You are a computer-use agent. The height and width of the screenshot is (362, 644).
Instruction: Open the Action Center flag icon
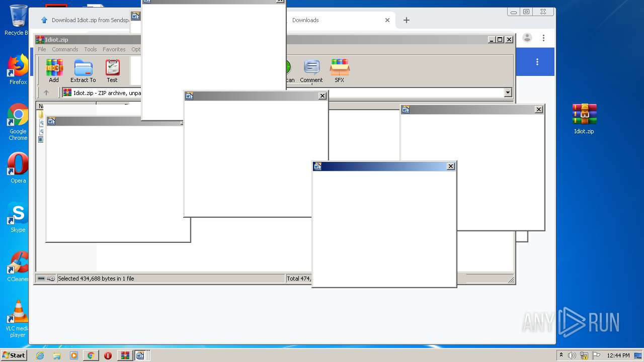point(596,355)
